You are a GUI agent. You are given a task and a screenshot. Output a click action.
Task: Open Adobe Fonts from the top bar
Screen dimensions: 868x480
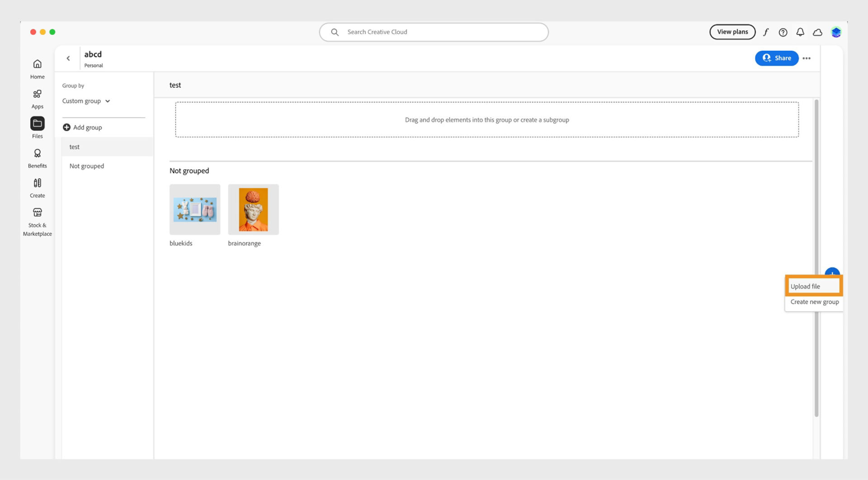(x=766, y=32)
